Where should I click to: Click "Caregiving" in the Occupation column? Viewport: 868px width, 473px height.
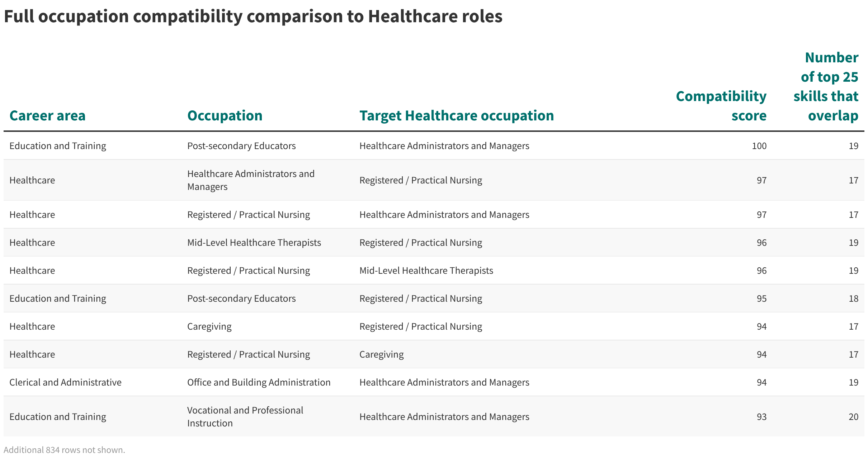click(209, 326)
